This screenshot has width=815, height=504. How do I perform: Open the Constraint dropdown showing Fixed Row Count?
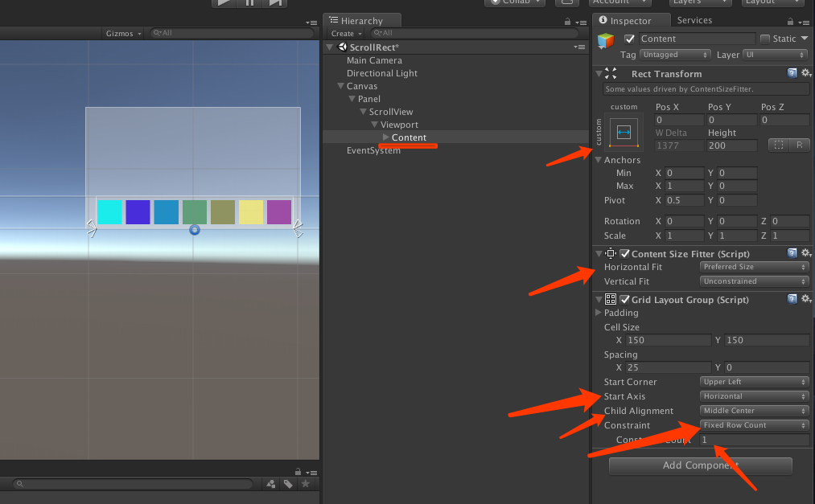(753, 424)
